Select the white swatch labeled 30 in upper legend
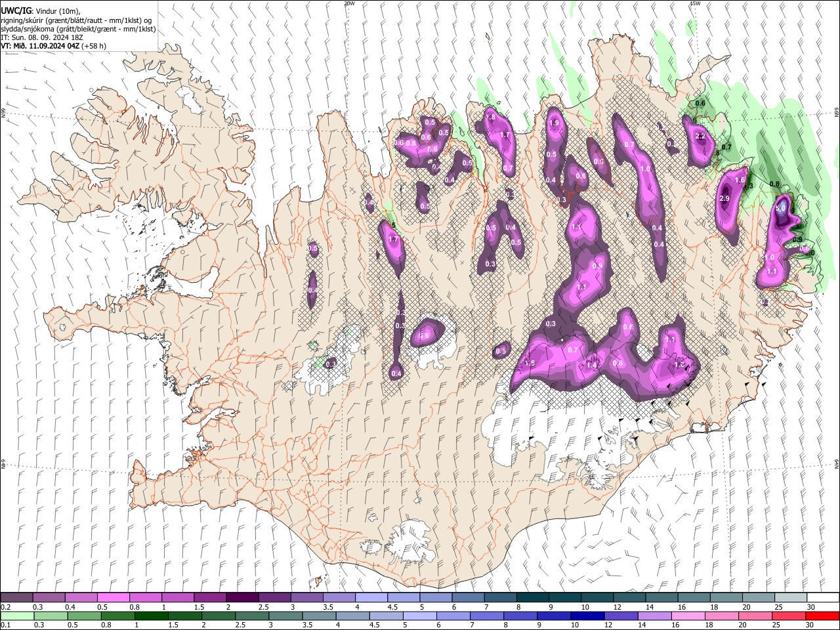The height and width of the screenshot is (630, 840). (822, 598)
